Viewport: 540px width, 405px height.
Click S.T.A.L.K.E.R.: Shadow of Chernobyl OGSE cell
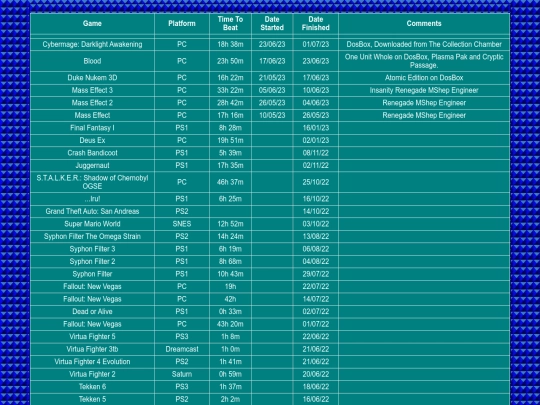click(92, 182)
